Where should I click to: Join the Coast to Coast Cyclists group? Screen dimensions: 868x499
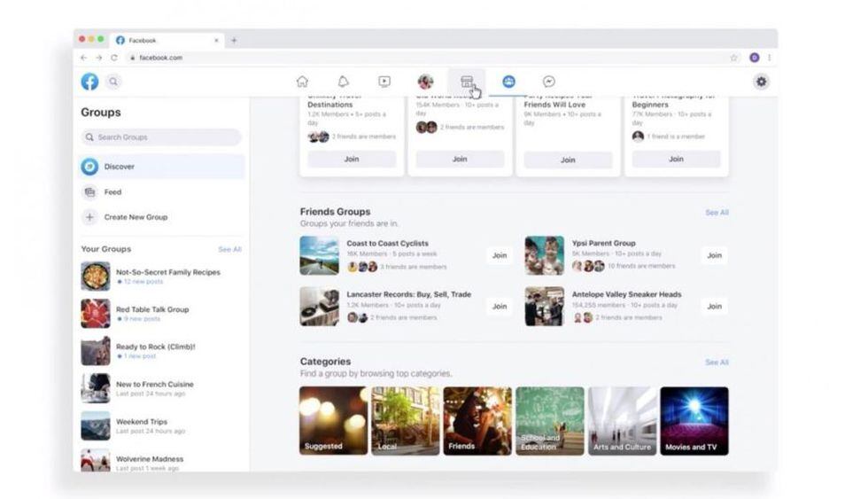pos(500,255)
